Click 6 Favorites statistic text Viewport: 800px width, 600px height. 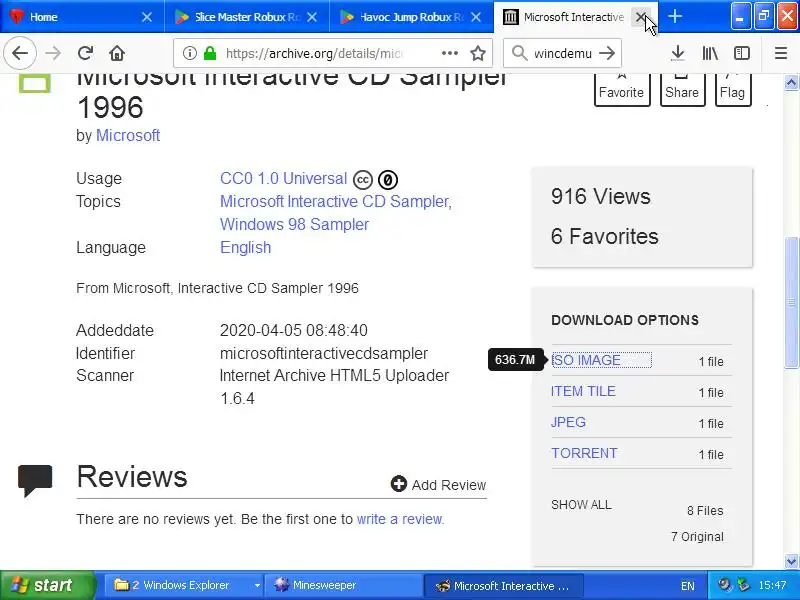(x=605, y=236)
